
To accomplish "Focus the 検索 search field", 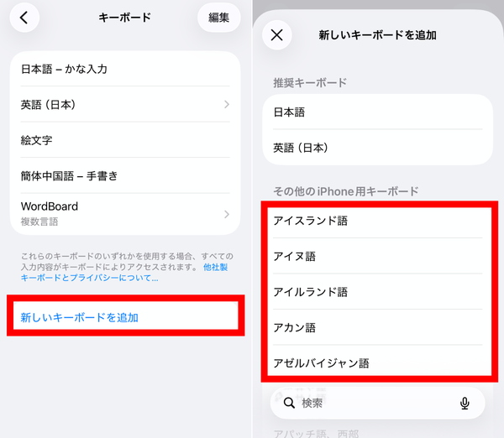I will tap(378, 403).
